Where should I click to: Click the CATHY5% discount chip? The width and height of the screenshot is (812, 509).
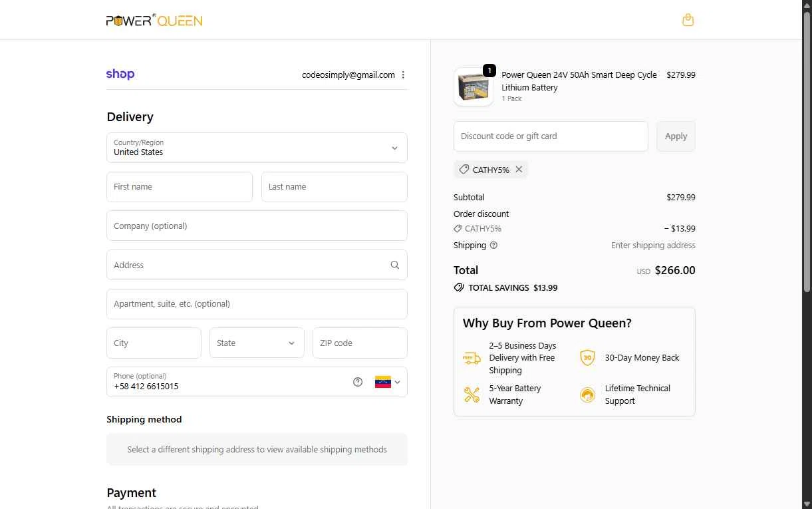point(491,170)
